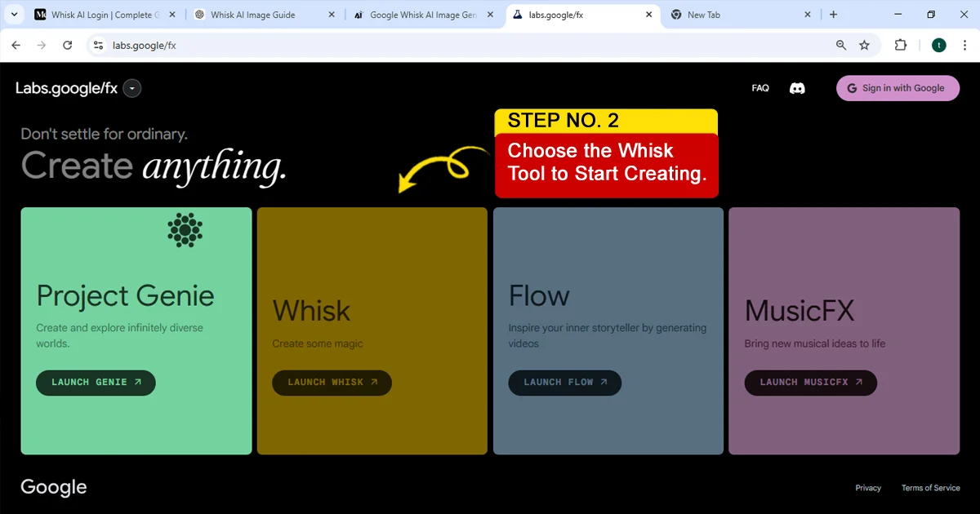Open the Chrome profile avatar

939,46
